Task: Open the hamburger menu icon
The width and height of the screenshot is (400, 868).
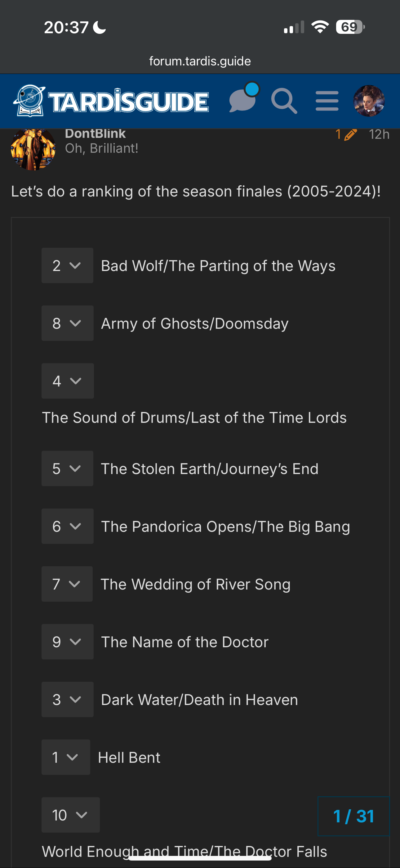Action: 327,101
